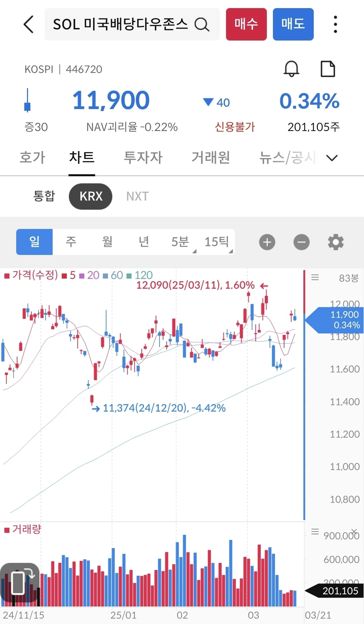Image resolution: width=364 pixels, height=624 pixels.
Task: Zoom in chart with plus icon
Action: click(267, 242)
